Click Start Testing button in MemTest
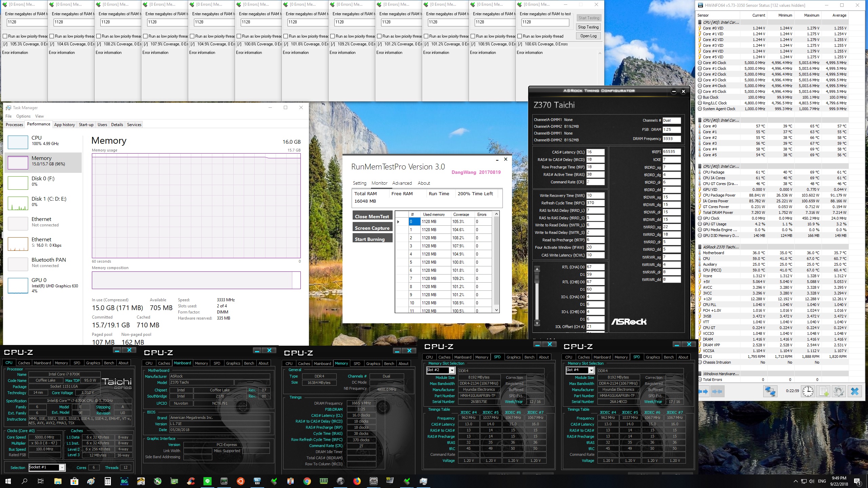The width and height of the screenshot is (868, 488). 588,18
